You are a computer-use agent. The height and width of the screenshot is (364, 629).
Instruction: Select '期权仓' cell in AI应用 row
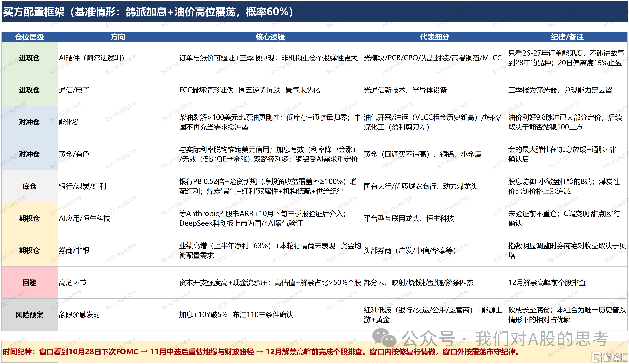[29, 218]
